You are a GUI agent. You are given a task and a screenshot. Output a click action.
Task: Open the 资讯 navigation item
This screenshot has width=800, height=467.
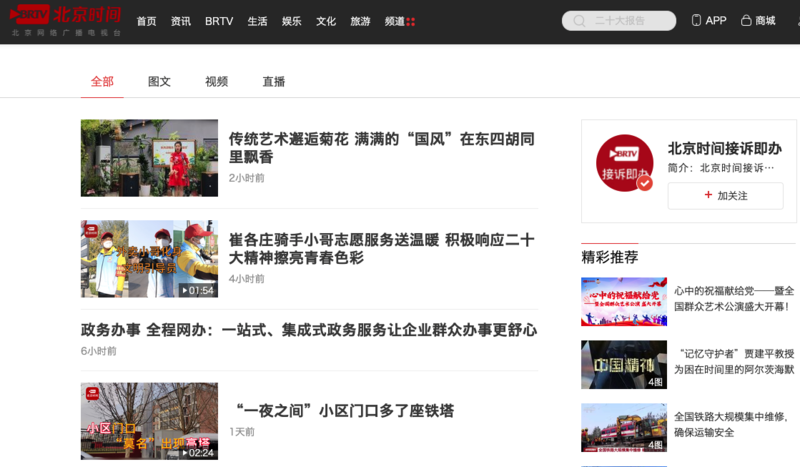(181, 21)
